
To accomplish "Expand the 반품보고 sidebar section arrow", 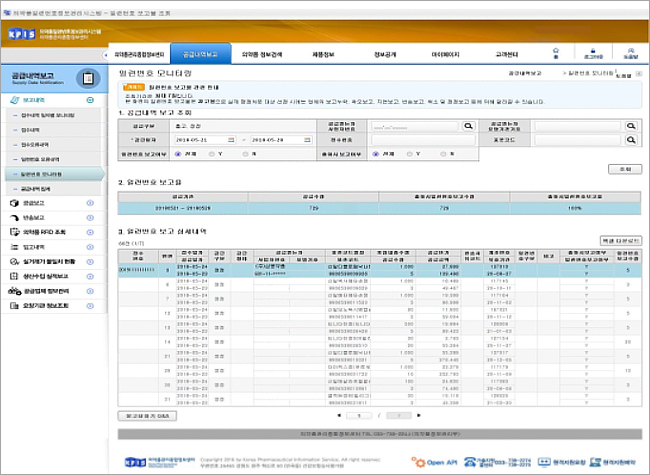I will pyautogui.click(x=90, y=218).
